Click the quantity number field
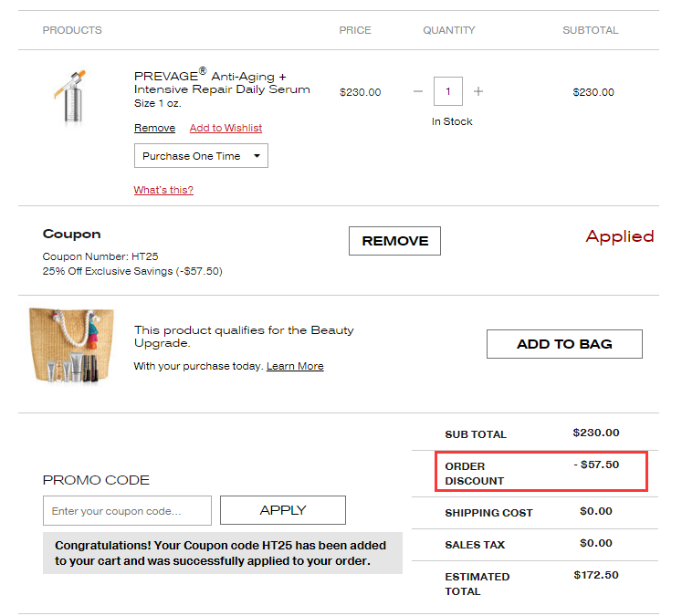Viewport: 682px width, 616px height. [x=448, y=91]
